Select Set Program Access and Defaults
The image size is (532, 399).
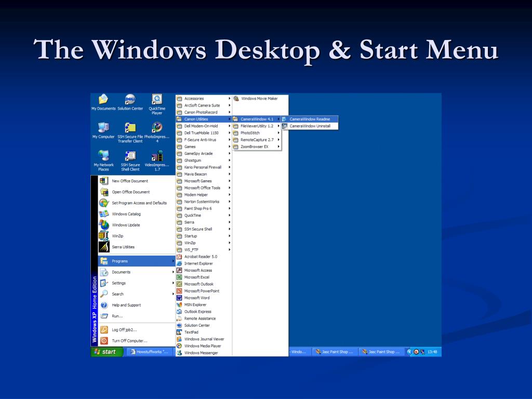[x=137, y=203]
